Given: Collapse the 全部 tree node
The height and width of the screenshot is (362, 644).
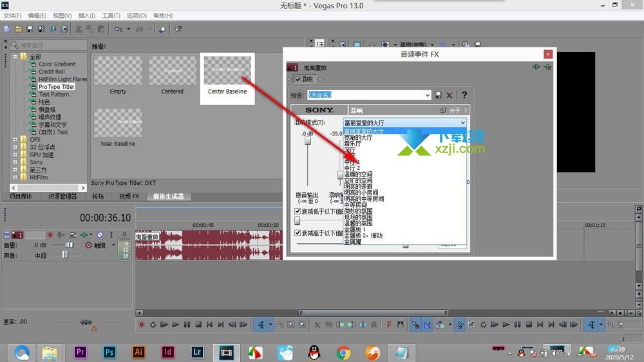Looking at the screenshot, I should (15, 56).
